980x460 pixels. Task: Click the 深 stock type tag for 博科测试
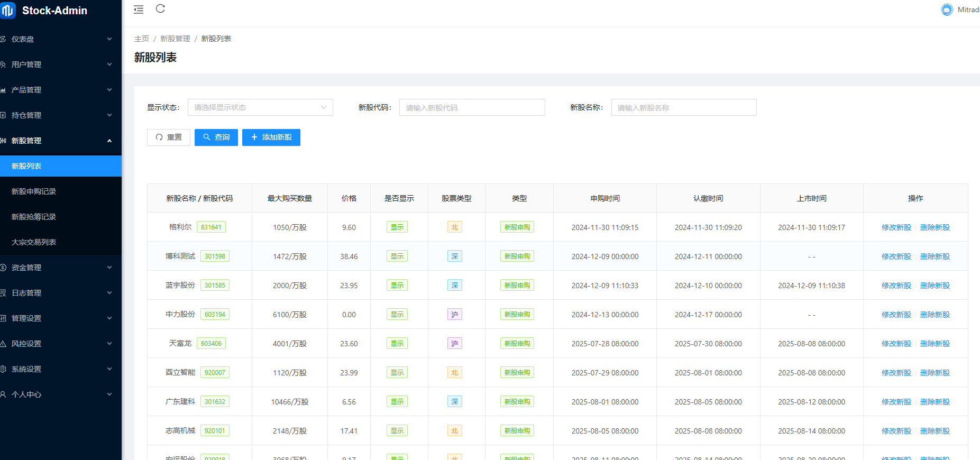click(454, 256)
